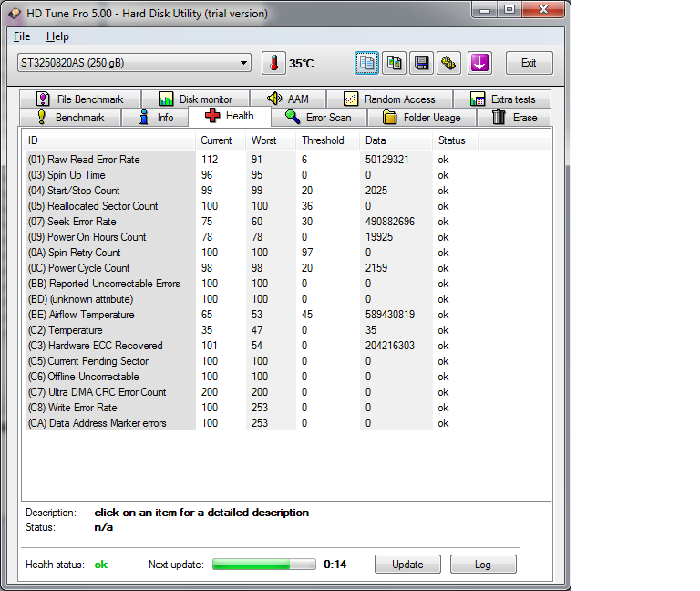This screenshot has height=591, width=700.
Task: Click the purple down arrow toolbar icon
Action: point(479,63)
